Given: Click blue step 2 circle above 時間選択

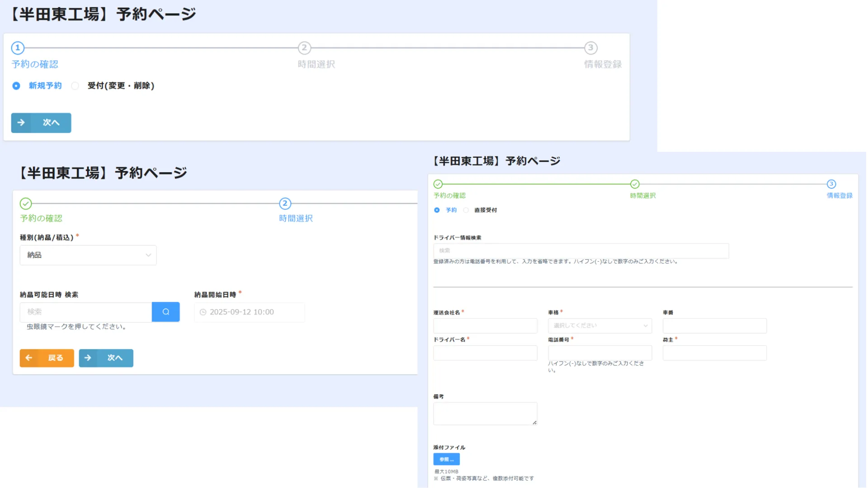Looking at the screenshot, I should pos(285,204).
